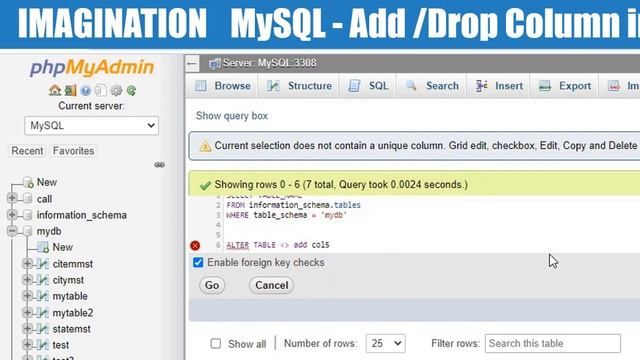Click the red error icon on query line 6
The width and height of the screenshot is (640, 360).
195,245
